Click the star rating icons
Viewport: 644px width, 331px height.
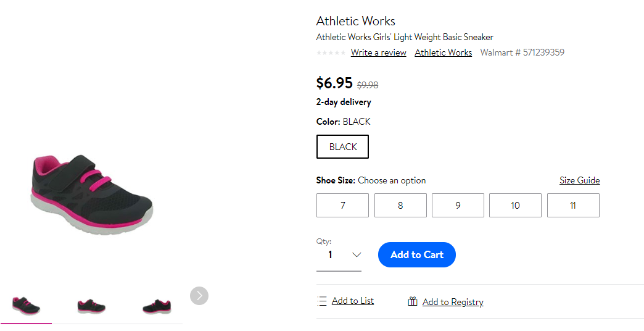pyautogui.click(x=331, y=52)
